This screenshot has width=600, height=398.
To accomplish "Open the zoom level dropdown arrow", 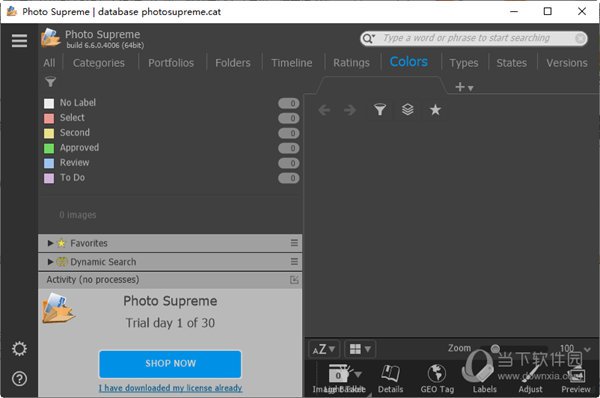I will (587, 349).
